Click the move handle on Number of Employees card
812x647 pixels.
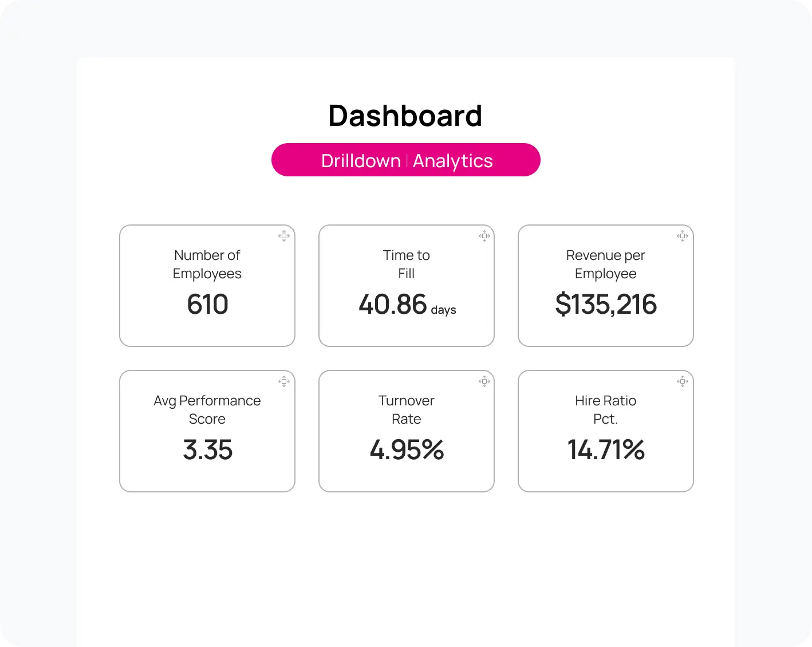click(284, 236)
